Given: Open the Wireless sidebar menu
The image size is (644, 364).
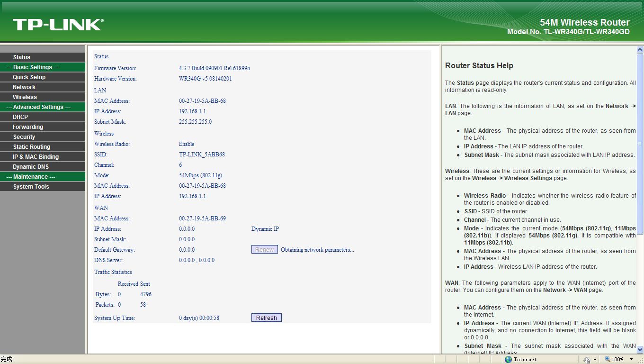Looking at the screenshot, I should [43, 97].
